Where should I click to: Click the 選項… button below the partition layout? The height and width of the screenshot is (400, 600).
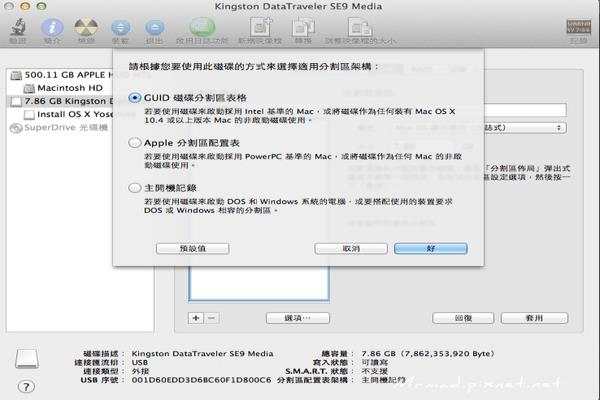click(x=298, y=318)
